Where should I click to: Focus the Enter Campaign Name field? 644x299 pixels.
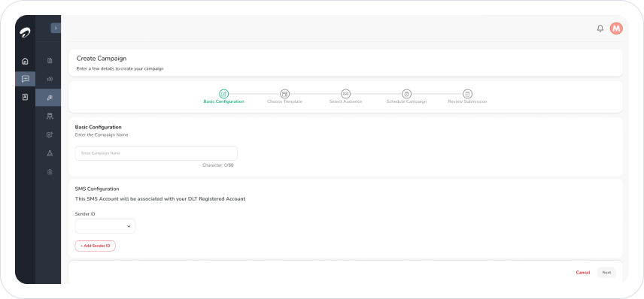pyautogui.click(x=156, y=153)
